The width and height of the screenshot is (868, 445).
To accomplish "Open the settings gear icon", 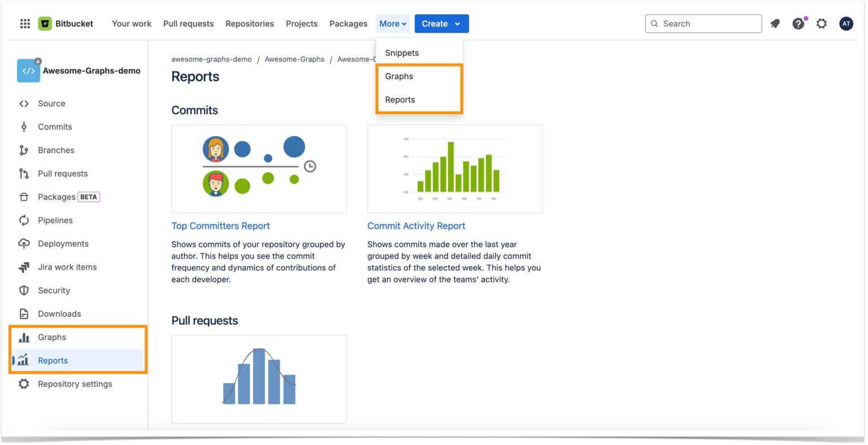I will (x=822, y=23).
